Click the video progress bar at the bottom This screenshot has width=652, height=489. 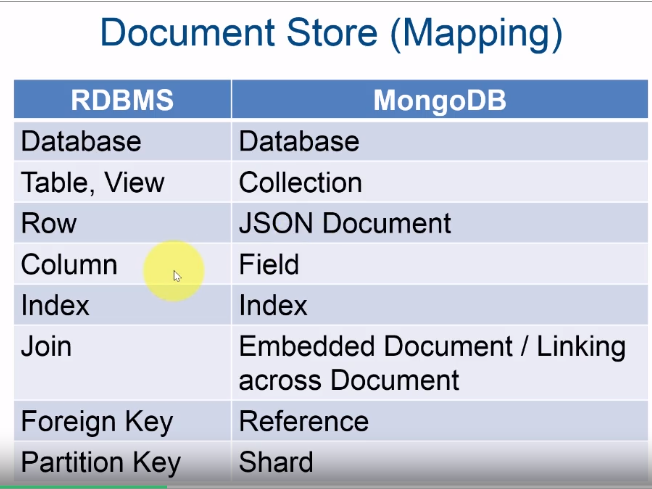click(x=326, y=487)
